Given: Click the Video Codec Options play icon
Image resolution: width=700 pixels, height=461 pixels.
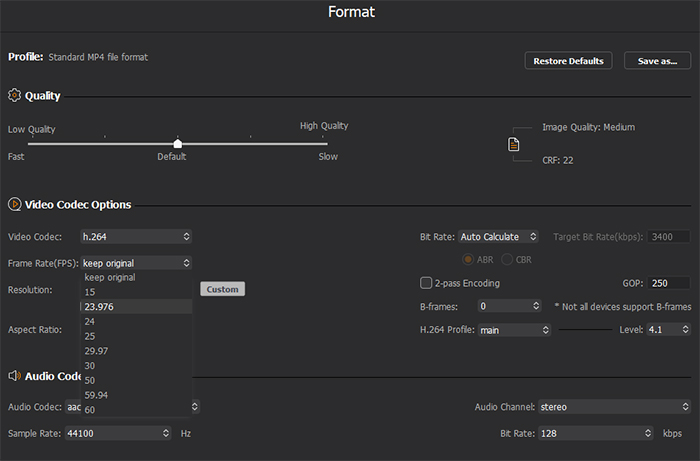Looking at the screenshot, I should 14,204.
